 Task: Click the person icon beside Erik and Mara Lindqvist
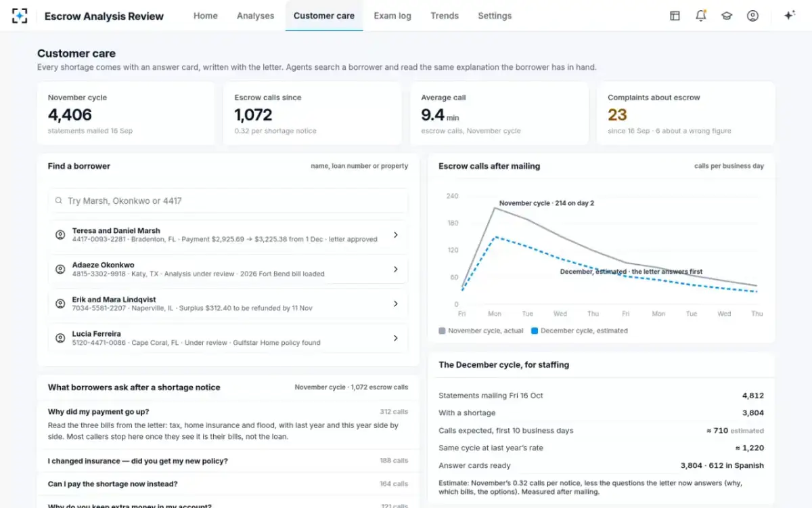(x=60, y=303)
